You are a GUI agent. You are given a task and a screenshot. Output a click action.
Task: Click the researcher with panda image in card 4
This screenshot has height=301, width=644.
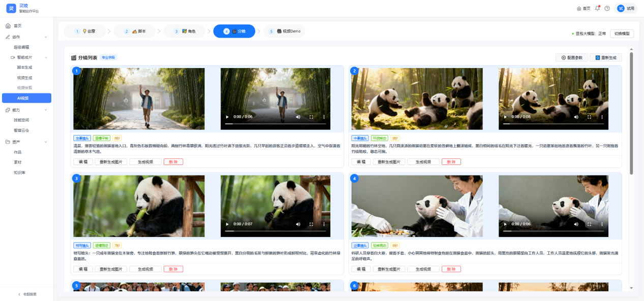pos(417,206)
